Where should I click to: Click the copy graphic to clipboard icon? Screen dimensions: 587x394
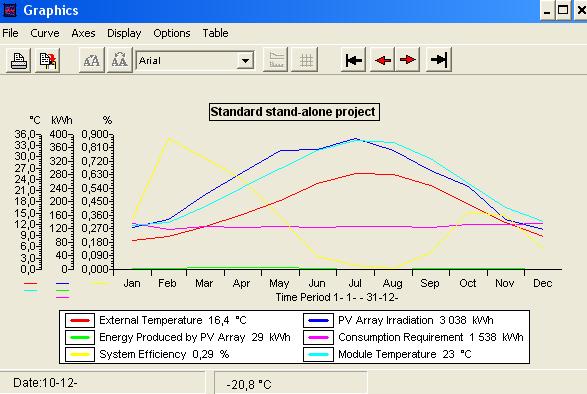(48, 60)
